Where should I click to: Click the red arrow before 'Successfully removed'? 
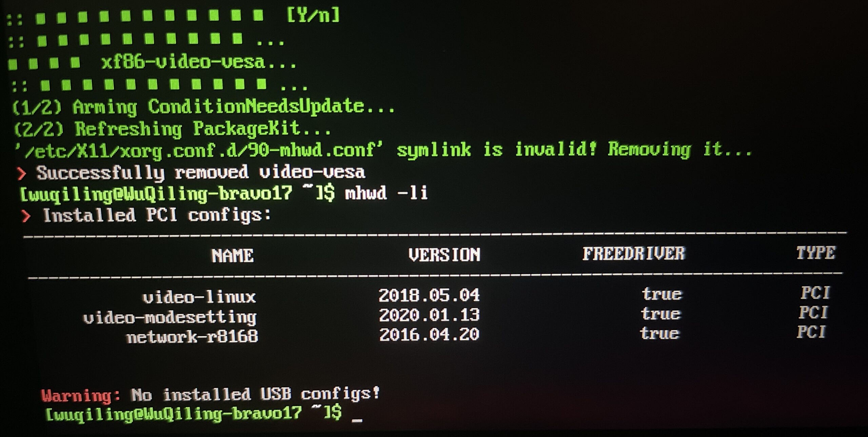click(21, 174)
